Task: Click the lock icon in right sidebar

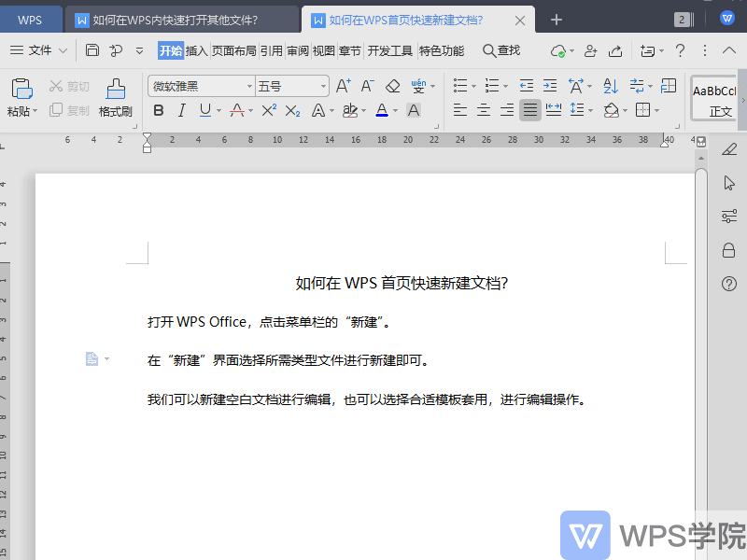Action: [x=728, y=249]
